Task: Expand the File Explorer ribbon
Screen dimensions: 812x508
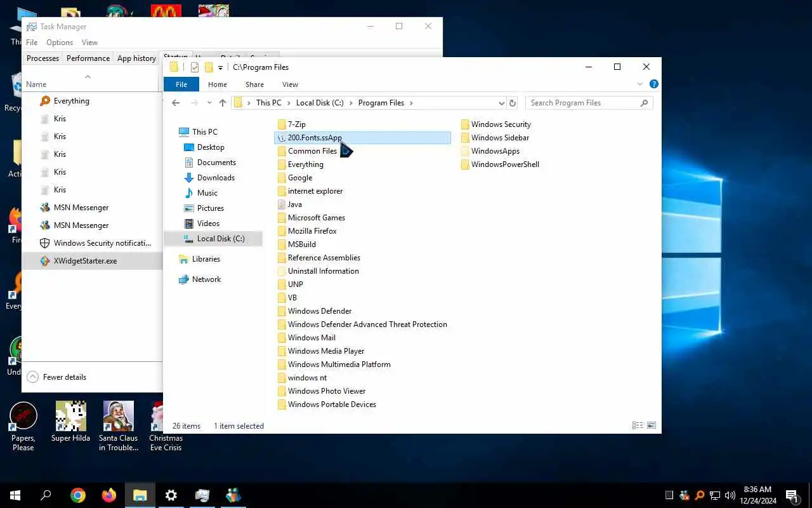Action: click(640, 84)
